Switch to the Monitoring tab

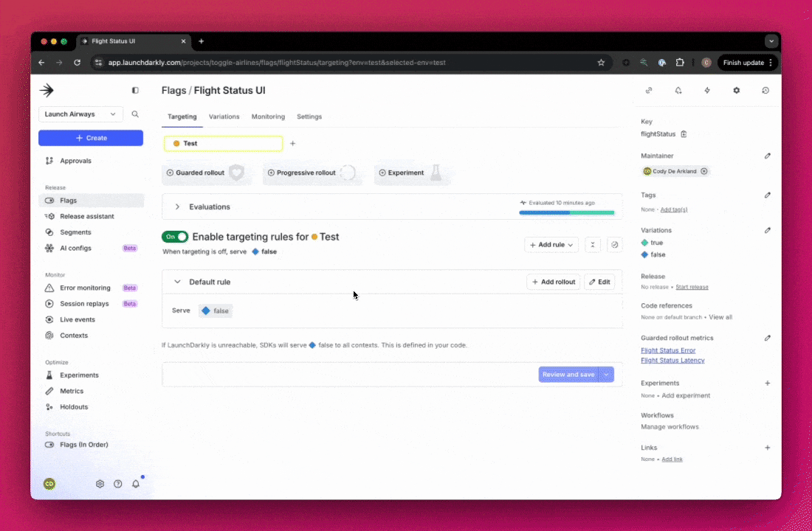point(268,117)
